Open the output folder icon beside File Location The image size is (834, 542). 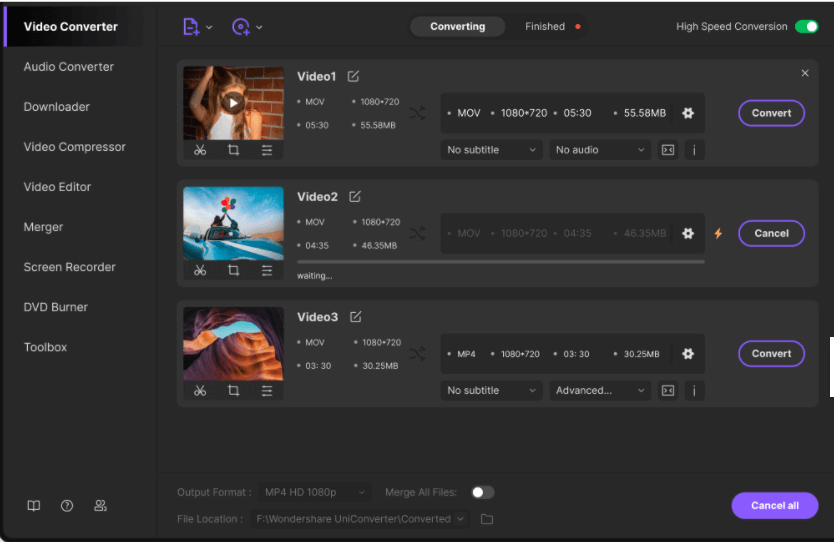click(x=487, y=519)
